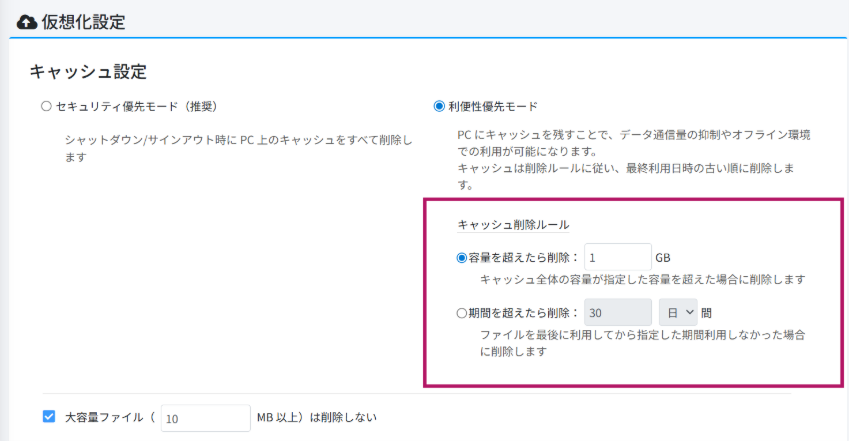Click the capacity GB input field
The image size is (849, 441).
[x=617, y=258]
